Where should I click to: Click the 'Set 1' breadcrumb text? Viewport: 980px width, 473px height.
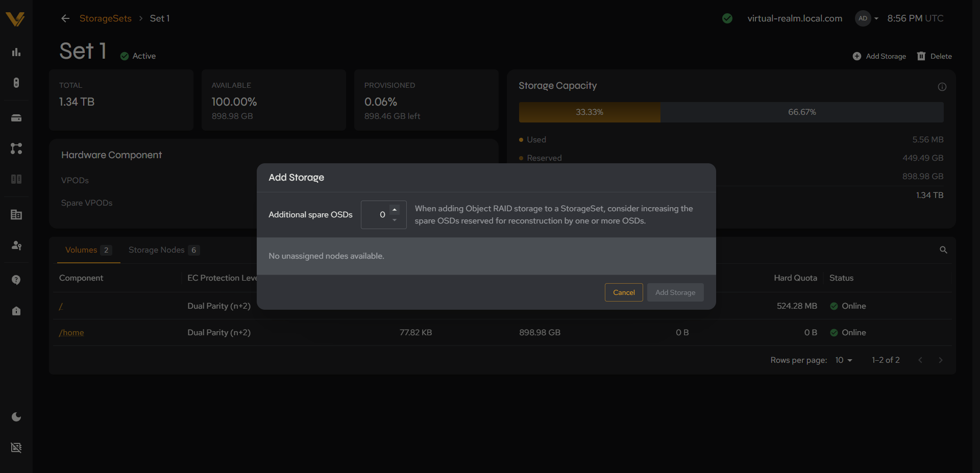pyautogui.click(x=160, y=18)
